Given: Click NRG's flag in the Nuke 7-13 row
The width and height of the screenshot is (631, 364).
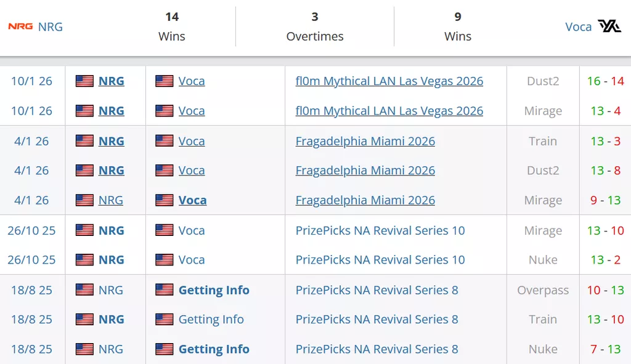Looking at the screenshot, I should [x=84, y=349].
